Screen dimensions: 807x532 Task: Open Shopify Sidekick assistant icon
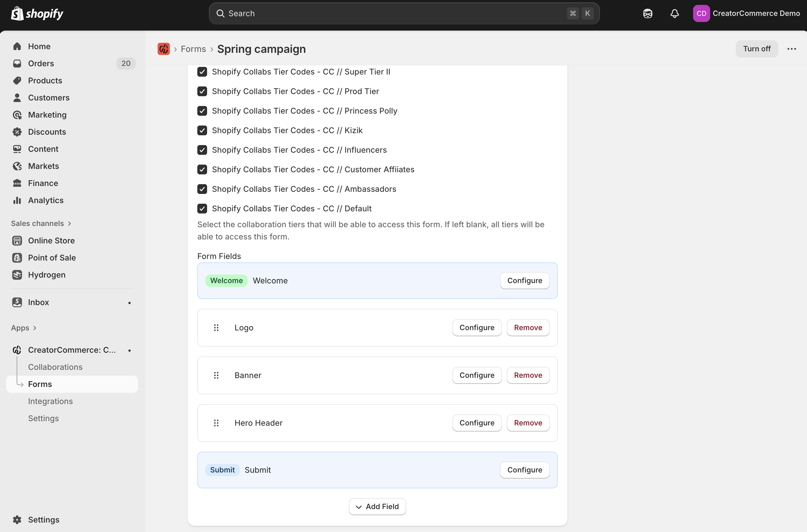648,13
